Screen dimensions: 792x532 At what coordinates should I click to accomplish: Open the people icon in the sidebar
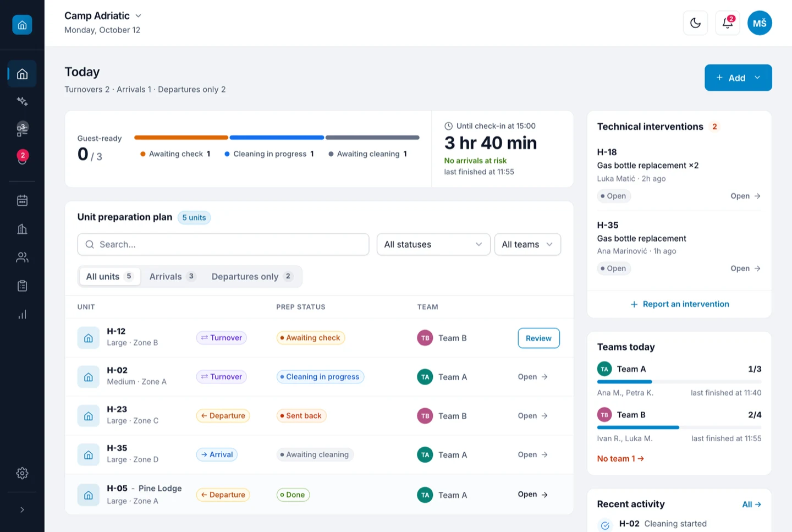click(x=22, y=257)
